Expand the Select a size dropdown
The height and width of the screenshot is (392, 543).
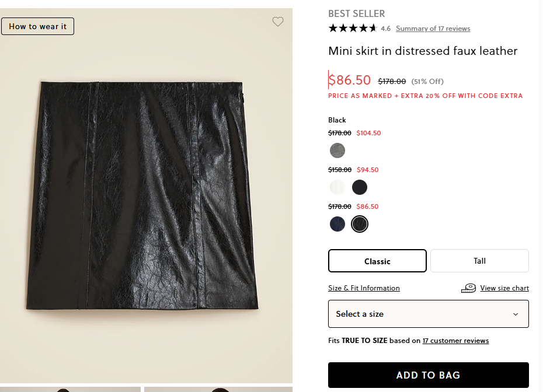tap(428, 314)
